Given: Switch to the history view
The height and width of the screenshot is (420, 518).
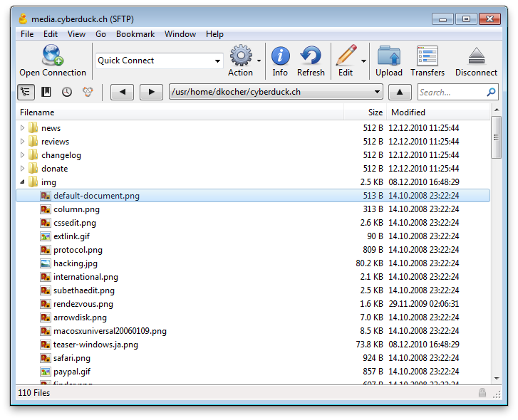Looking at the screenshot, I should click(66, 92).
